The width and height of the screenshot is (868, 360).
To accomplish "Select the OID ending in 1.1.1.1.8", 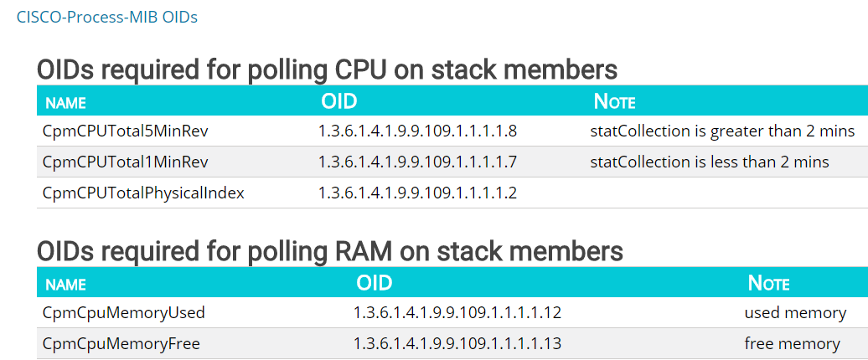I will (417, 131).
